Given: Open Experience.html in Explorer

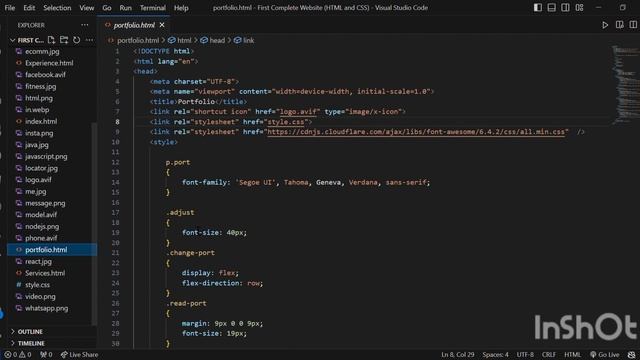Looking at the screenshot, I should coord(49,63).
